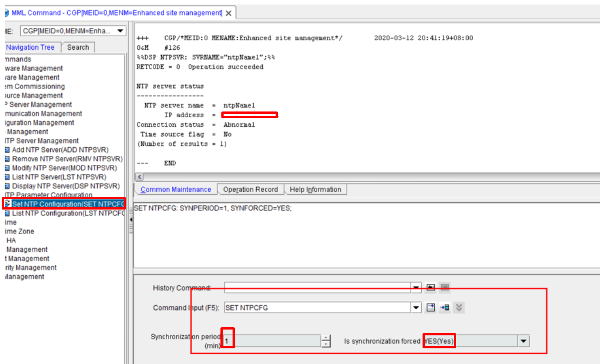Open the NTP Parameter Configuration node
Screen dimensions: 600x364
(48, 195)
